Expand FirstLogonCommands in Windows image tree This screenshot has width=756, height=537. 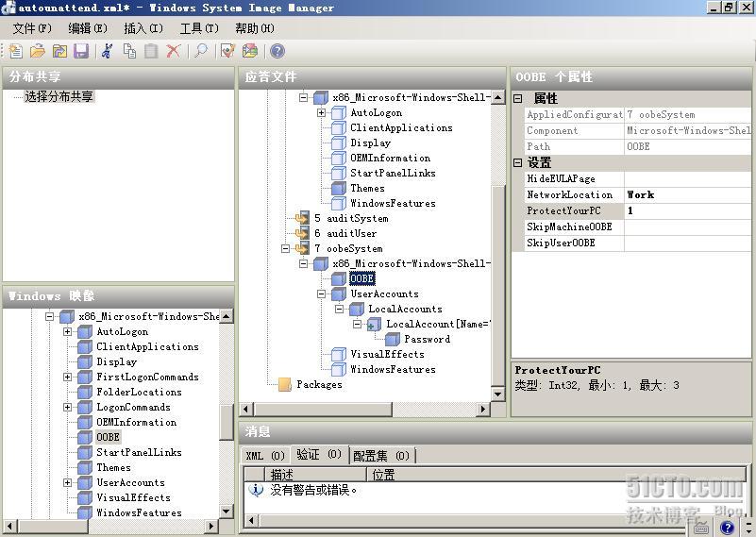point(68,377)
